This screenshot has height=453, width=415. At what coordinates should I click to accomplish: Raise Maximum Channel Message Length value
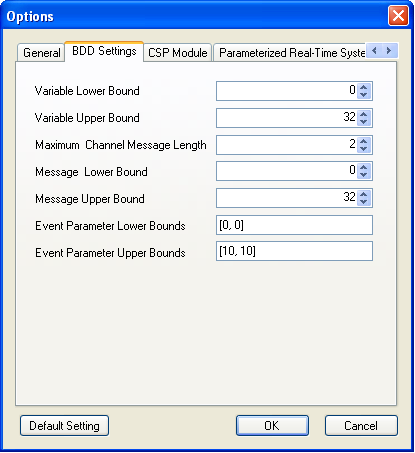coord(364,141)
